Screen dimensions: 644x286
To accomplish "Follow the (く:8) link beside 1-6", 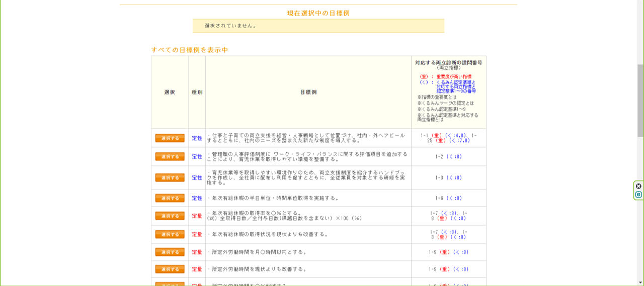I will point(454,199).
